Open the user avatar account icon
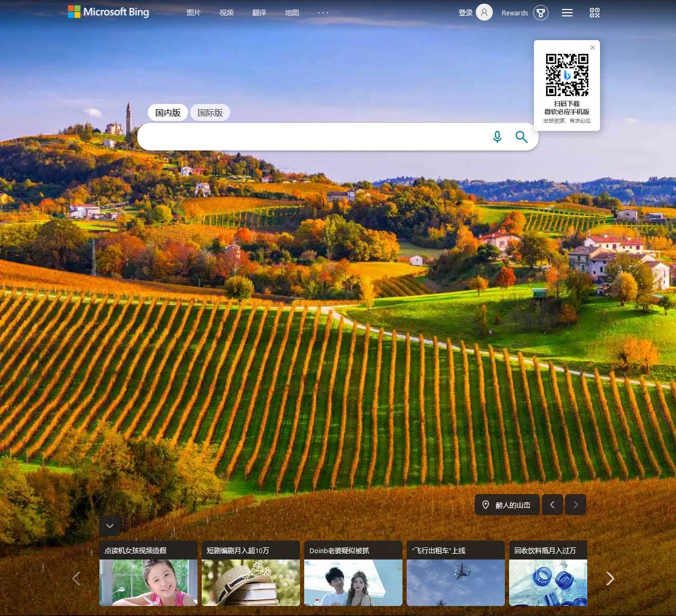Screen dimensions: 676x616 pyautogui.click(x=484, y=12)
